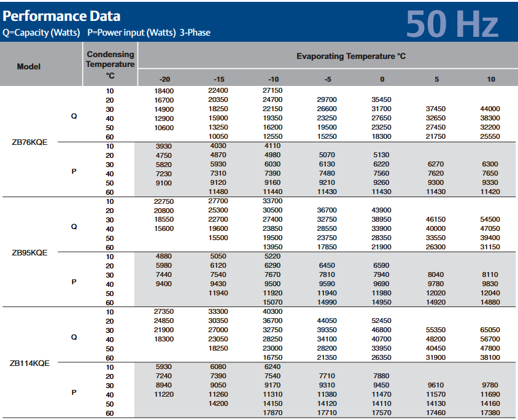Select capacity value "16700"
The height and width of the screenshot is (420, 518).
coord(164,100)
